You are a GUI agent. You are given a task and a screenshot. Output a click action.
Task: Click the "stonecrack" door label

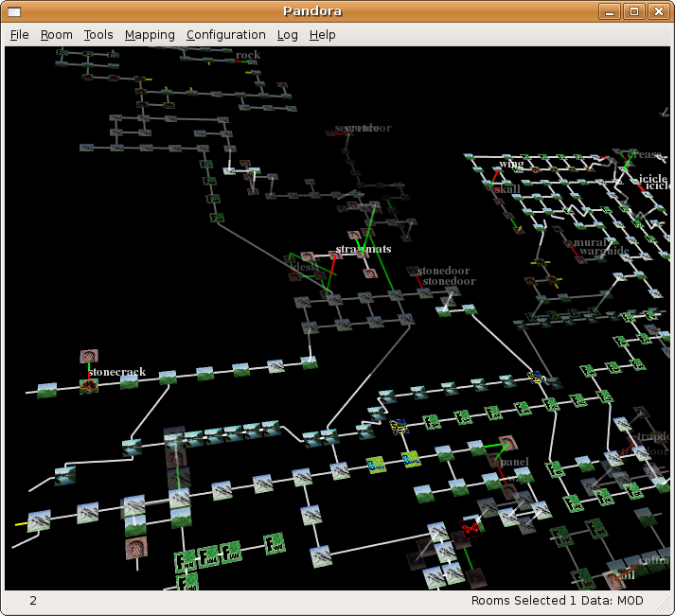117,372
